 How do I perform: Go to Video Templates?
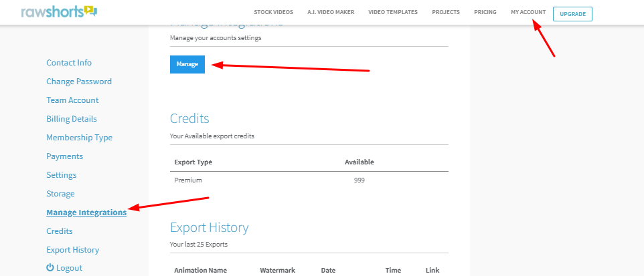393,12
